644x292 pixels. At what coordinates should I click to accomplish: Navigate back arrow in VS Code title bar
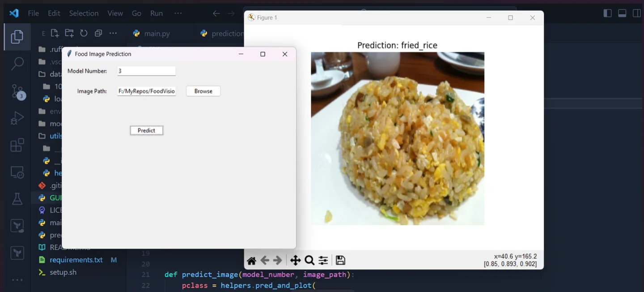coord(216,13)
